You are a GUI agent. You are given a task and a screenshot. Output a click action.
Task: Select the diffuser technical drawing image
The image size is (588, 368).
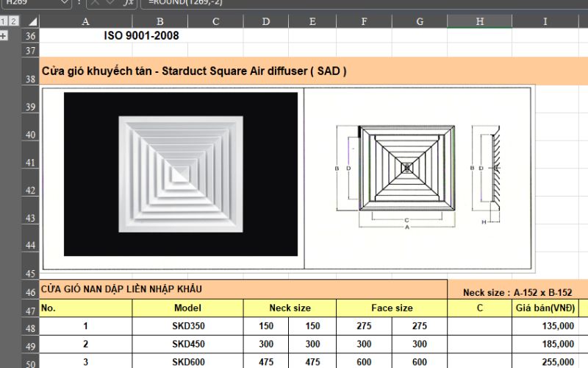point(417,177)
